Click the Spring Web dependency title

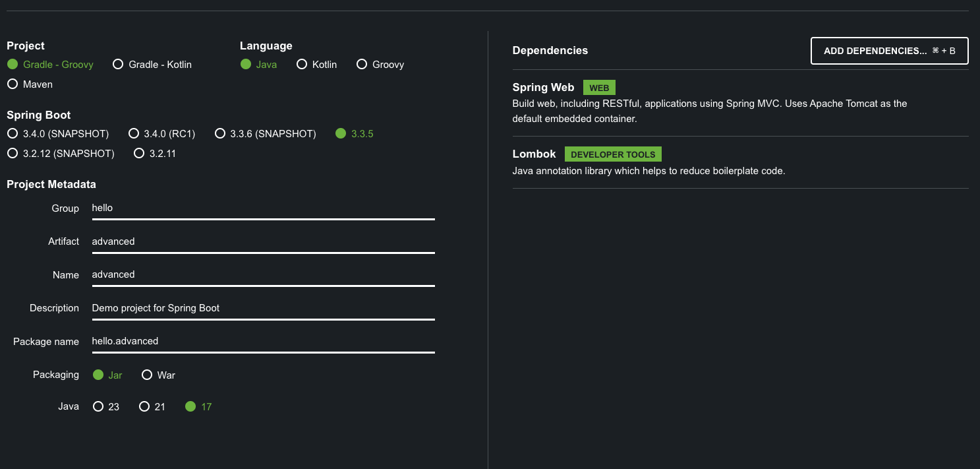[543, 88]
